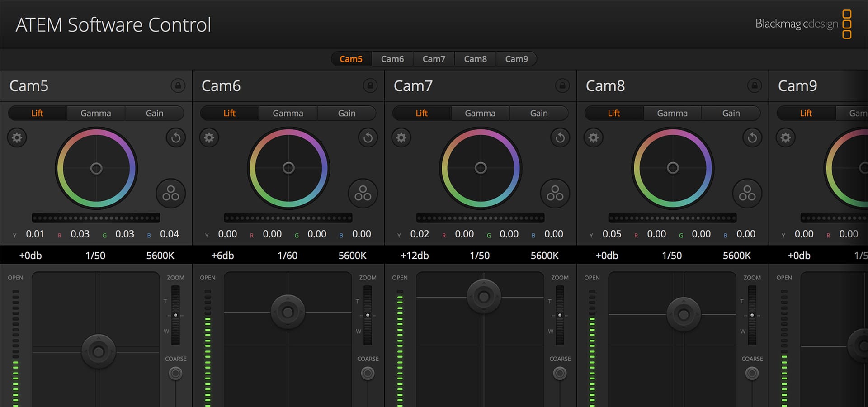Screen dimensions: 868x407
Task: Reset the Cam7 color wheel
Action: [x=560, y=137]
